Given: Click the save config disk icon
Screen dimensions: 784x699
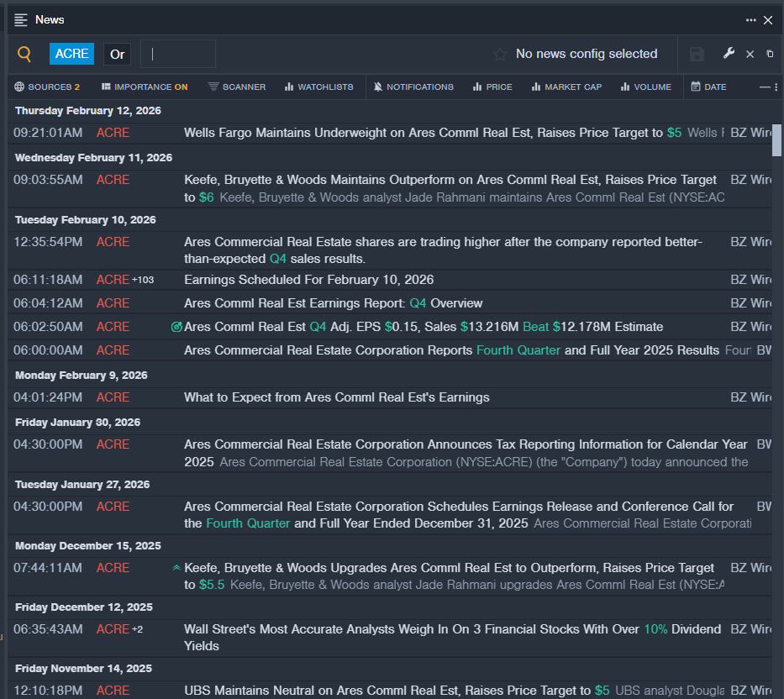Looking at the screenshot, I should 697,54.
